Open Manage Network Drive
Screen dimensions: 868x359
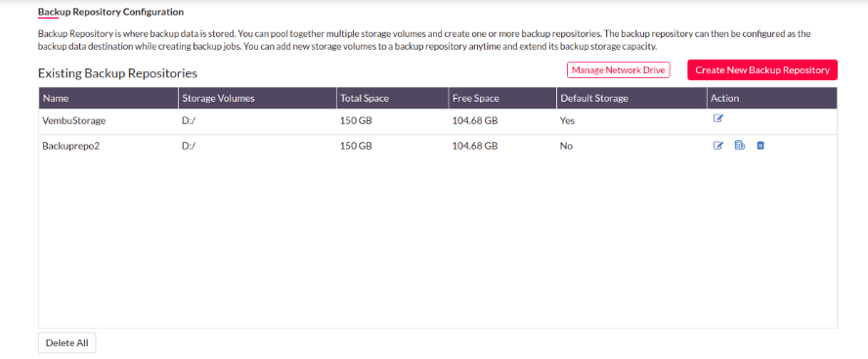click(x=619, y=70)
